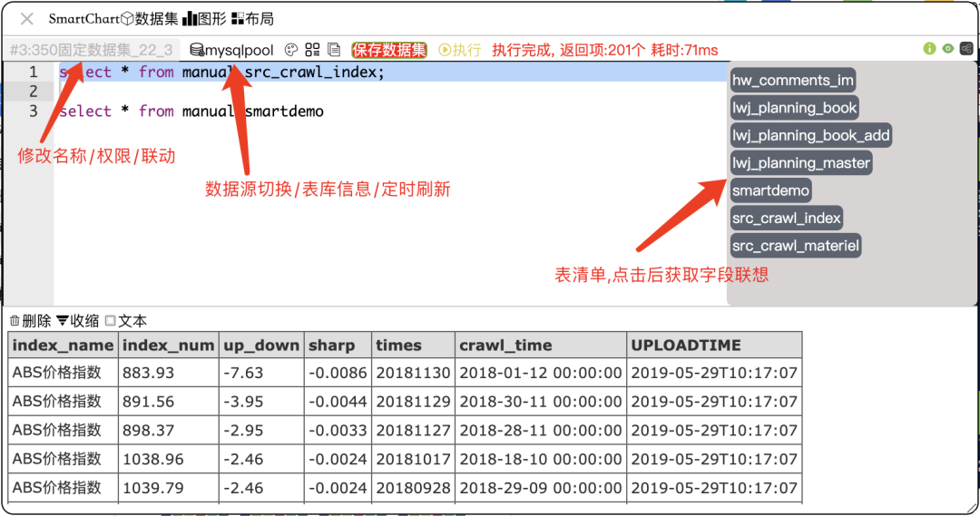Click the index_name column header
980x516 pixels.
[x=64, y=346]
